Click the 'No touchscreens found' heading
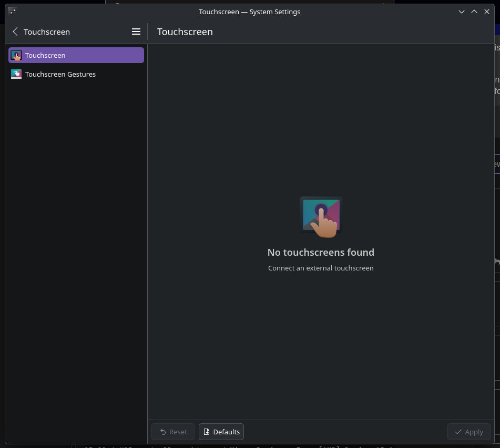Image resolution: width=500 pixels, height=448 pixels. (x=321, y=253)
